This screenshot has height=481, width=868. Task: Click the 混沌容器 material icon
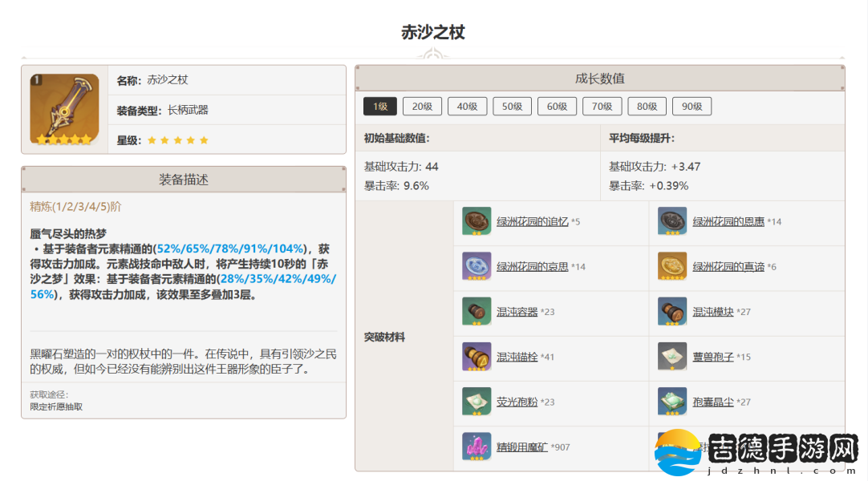coord(477,312)
